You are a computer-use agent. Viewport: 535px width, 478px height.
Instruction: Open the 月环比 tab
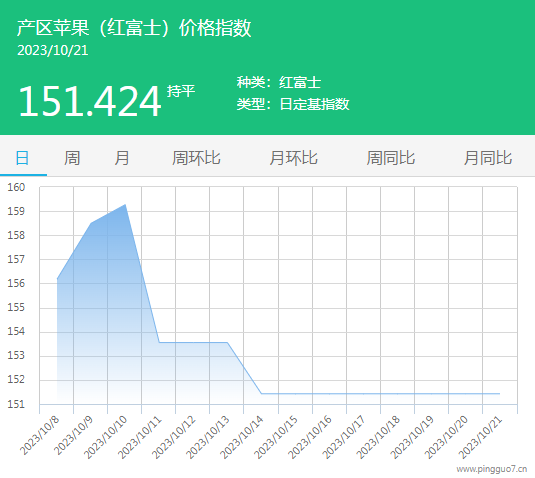(x=293, y=158)
